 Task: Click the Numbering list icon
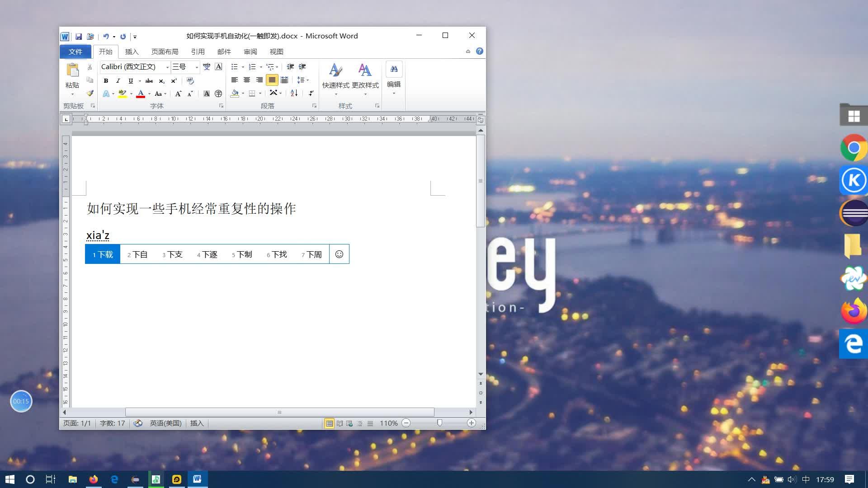pyautogui.click(x=253, y=67)
